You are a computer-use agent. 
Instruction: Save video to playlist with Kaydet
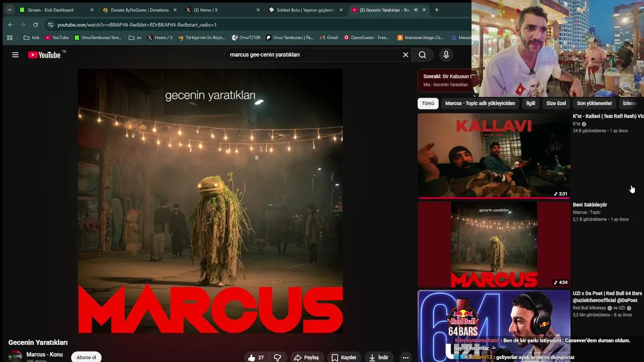[344, 357]
